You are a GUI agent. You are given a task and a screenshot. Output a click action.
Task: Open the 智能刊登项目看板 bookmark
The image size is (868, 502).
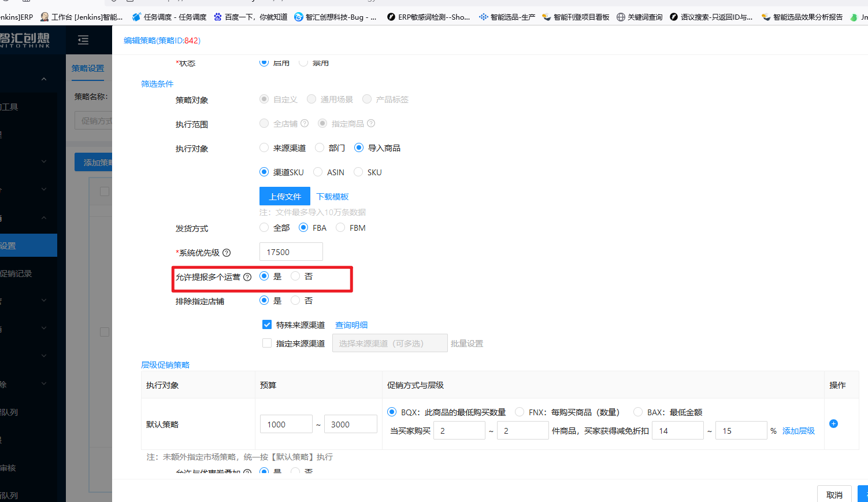[576, 17]
